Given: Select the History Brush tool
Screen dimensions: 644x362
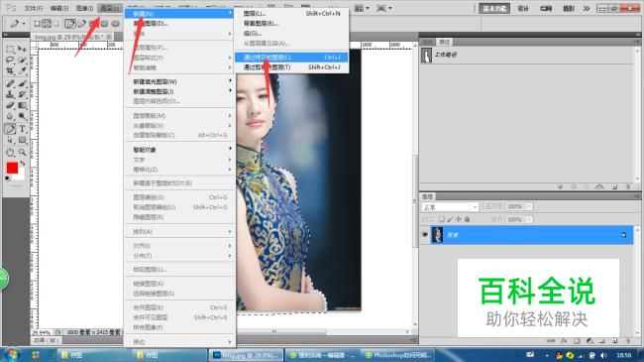Looking at the screenshot, I should (x=22, y=94).
